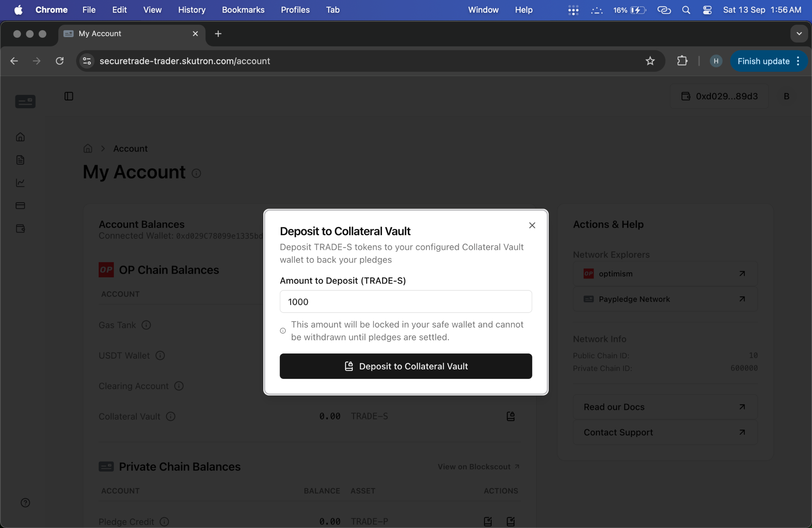This screenshot has width=812, height=528.
Task: Click the app logo in the sidebar
Action: click(25, 102)
